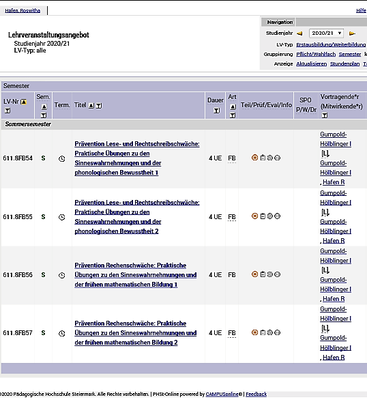Open the Erstausbildung/Weiterbildung LV-Typ link
The width and height of the screenshot is (367, 402).
point(331,45)
